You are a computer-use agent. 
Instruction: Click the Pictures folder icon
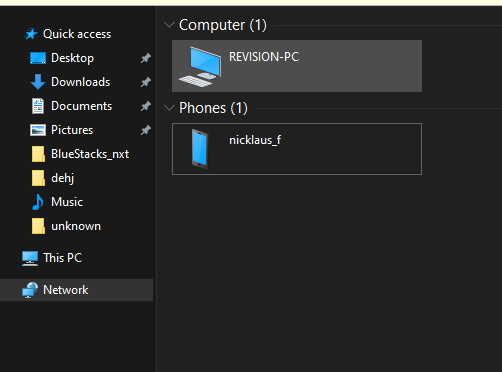(x=38, y=130)
